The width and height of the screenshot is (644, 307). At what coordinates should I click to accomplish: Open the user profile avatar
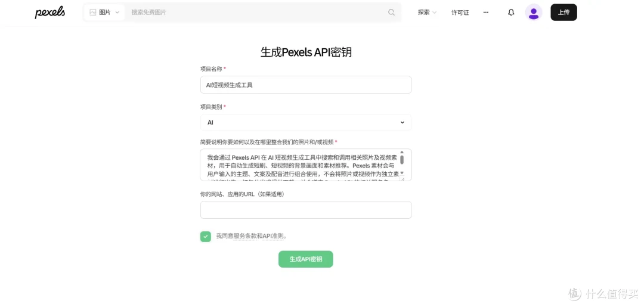point(534,13)
